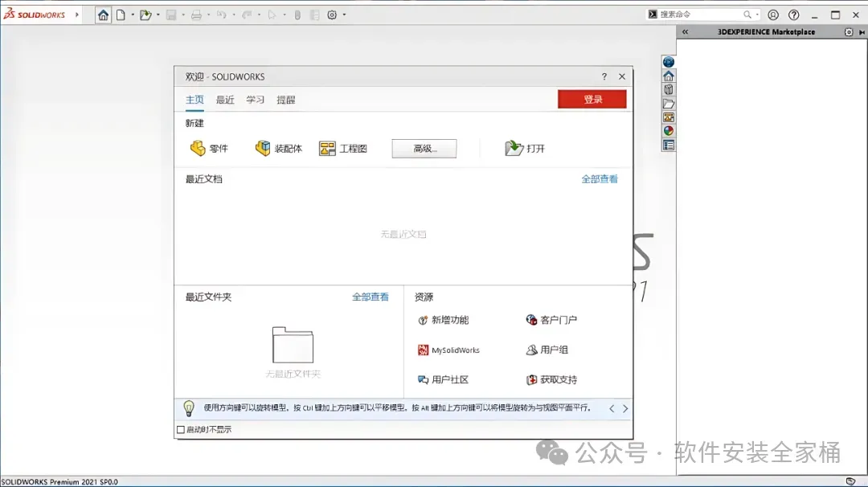The height and width of the screenshot is (487, 868).
Task: Open the New document dropdown arrow
Action: coord(133,15)
